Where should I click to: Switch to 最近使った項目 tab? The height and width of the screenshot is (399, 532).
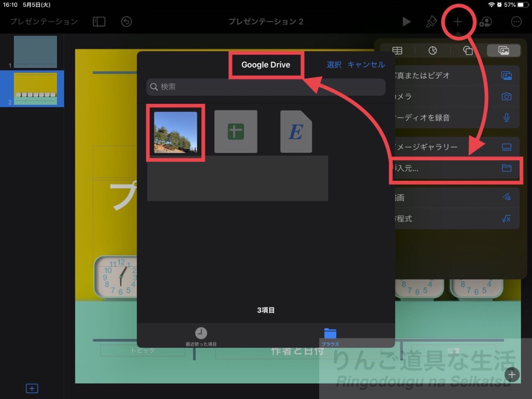pos(201,337)
